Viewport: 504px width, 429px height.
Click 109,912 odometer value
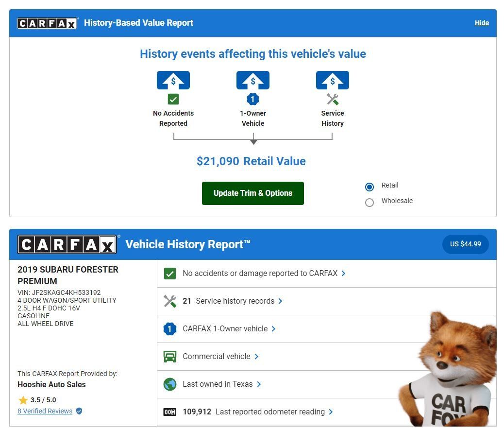pyautogui.click(x=197, y=412)
